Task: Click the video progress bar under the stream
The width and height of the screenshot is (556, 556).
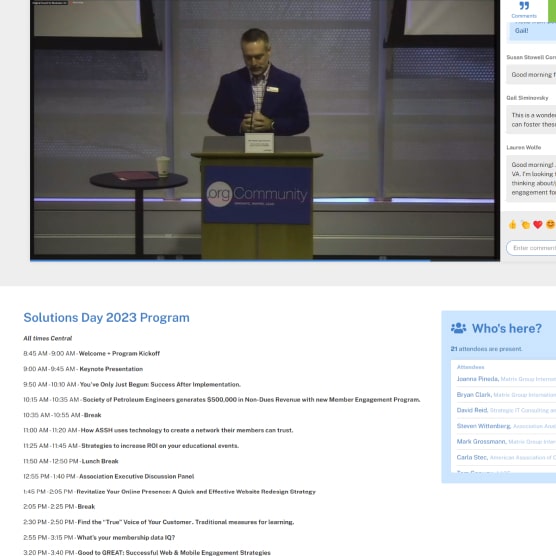Action: coord(265,261)
